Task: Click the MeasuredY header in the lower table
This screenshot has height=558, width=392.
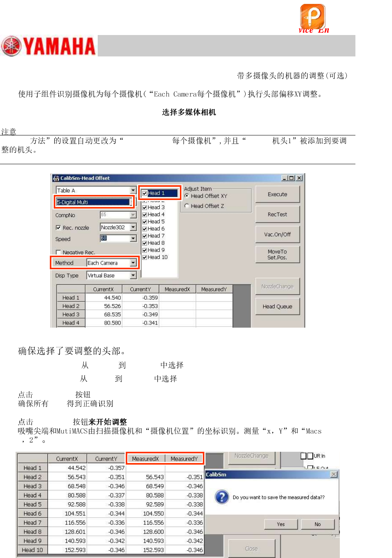Action: click(184, 459)
